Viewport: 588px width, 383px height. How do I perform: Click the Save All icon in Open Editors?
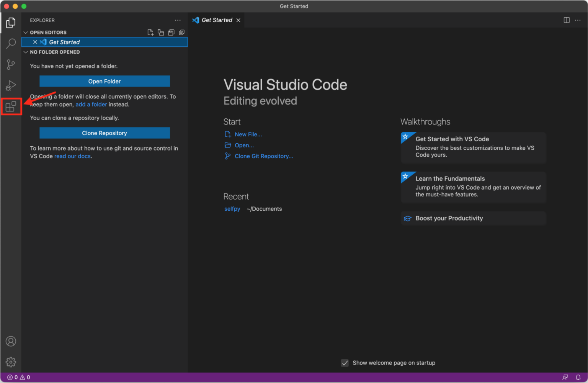pyautogui.click(x=171, y=32)
